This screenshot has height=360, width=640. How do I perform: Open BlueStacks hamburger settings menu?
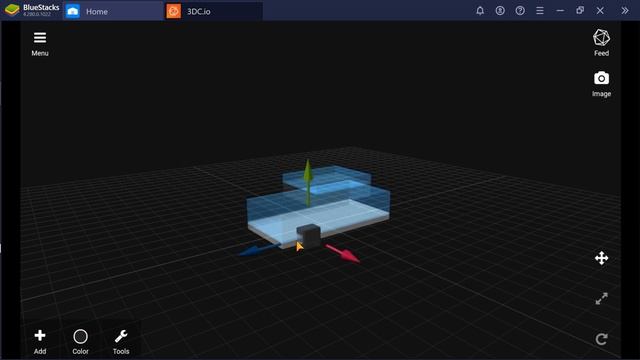[x=540, y=11]
